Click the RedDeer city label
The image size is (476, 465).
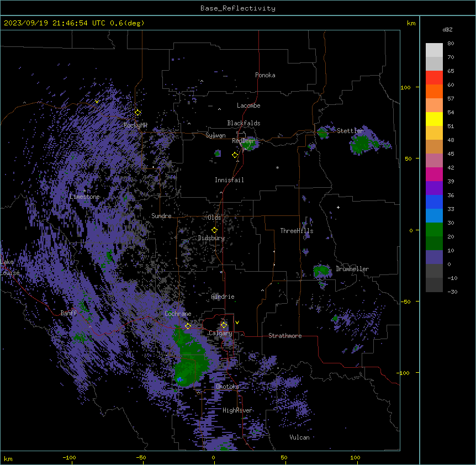[244, 141]
